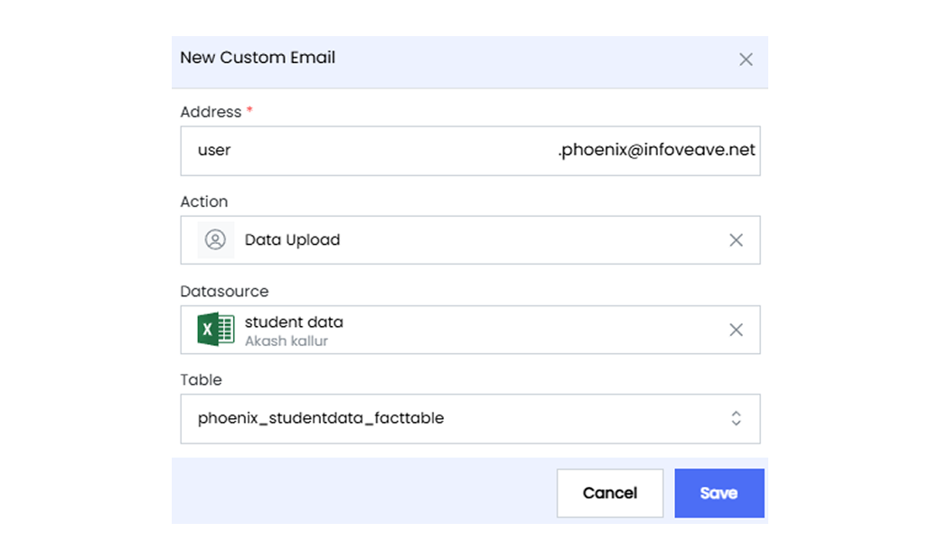Click the Akash kallur owner text
The height and width of the screenshot is (560, 940).
click(286, 341)
